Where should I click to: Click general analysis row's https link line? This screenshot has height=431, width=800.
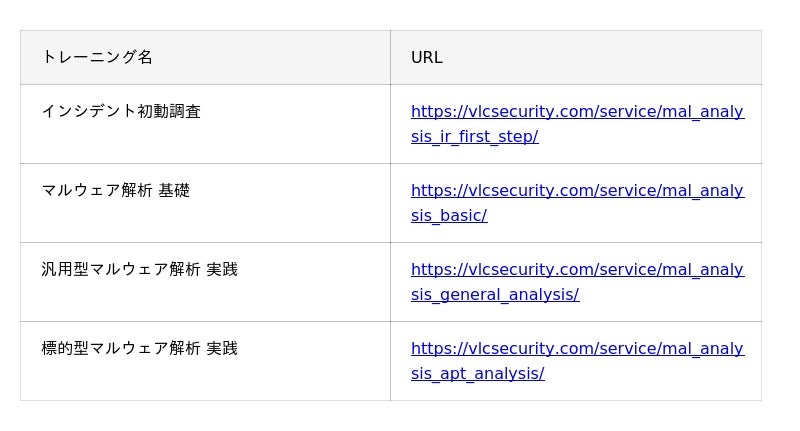point(577,269)
